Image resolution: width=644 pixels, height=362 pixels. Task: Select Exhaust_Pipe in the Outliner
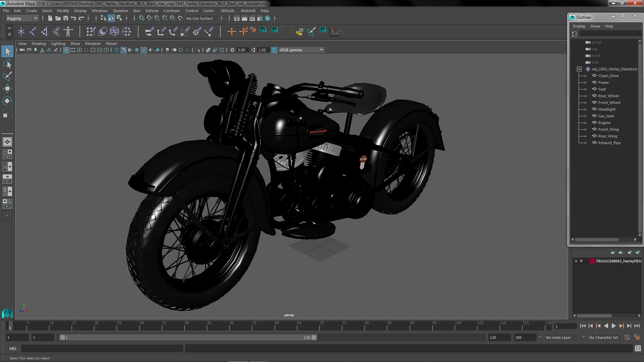click(x=609, y=143)
